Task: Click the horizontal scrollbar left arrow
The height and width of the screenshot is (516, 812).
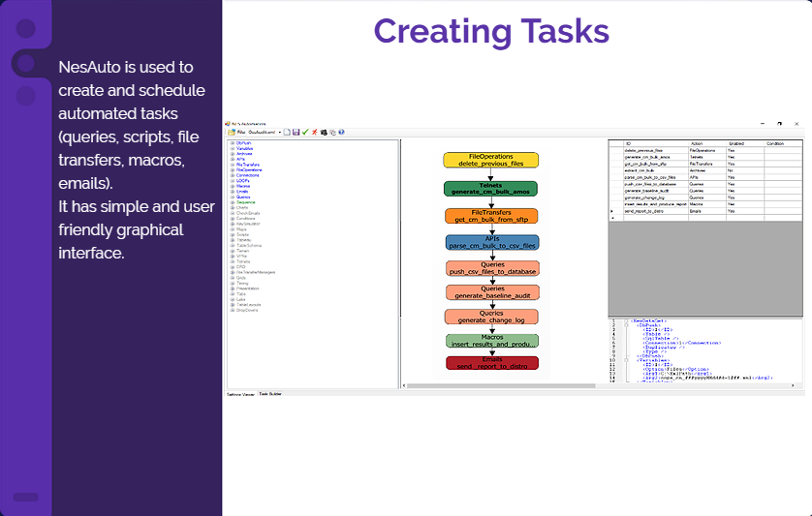Action: coord(404,385)
